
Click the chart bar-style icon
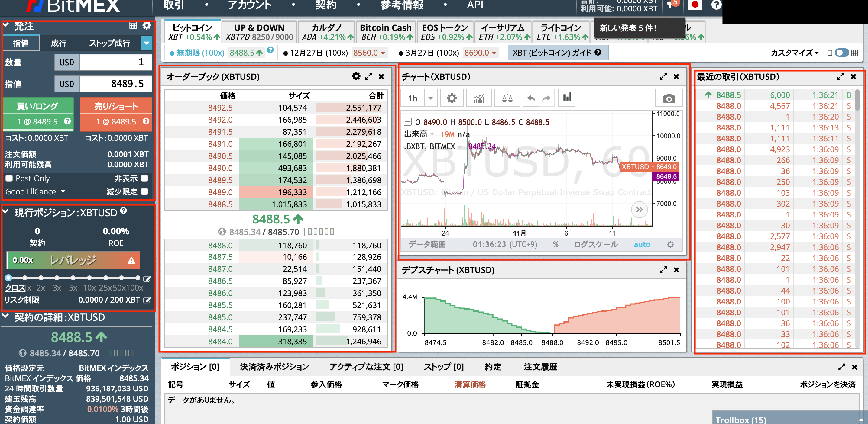[x=567, y=98]
